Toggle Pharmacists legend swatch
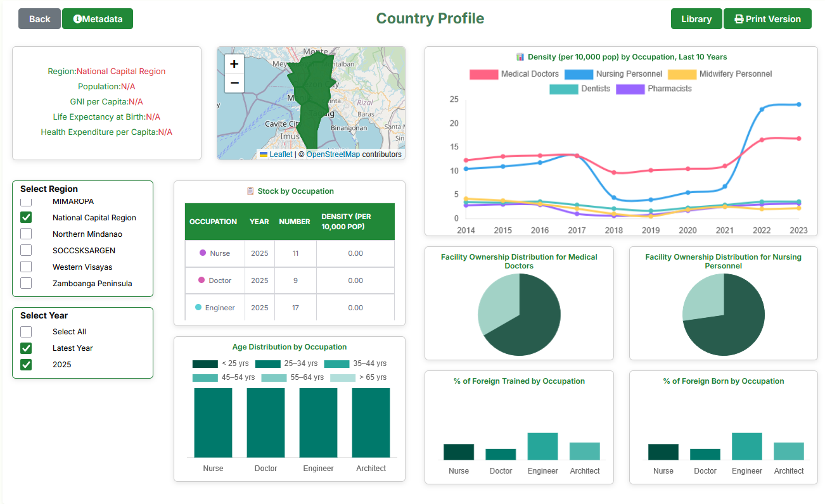 [630, 89]
